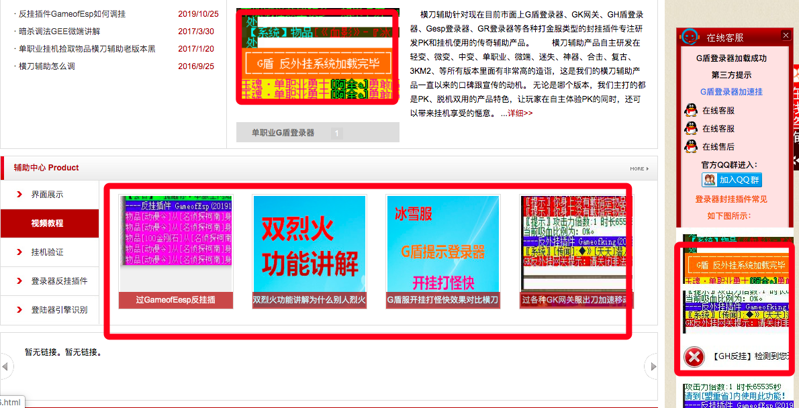Screen dimensions: 799x408
Task: Click caption 双烈火功能讲解为什么别人烈火
Action: (309, 301)
